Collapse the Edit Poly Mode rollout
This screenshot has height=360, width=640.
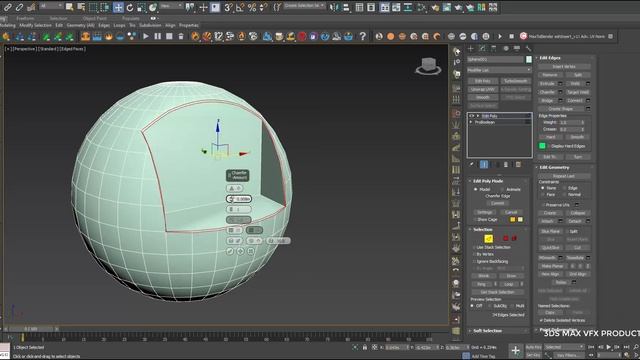click(x=488, y=181)
